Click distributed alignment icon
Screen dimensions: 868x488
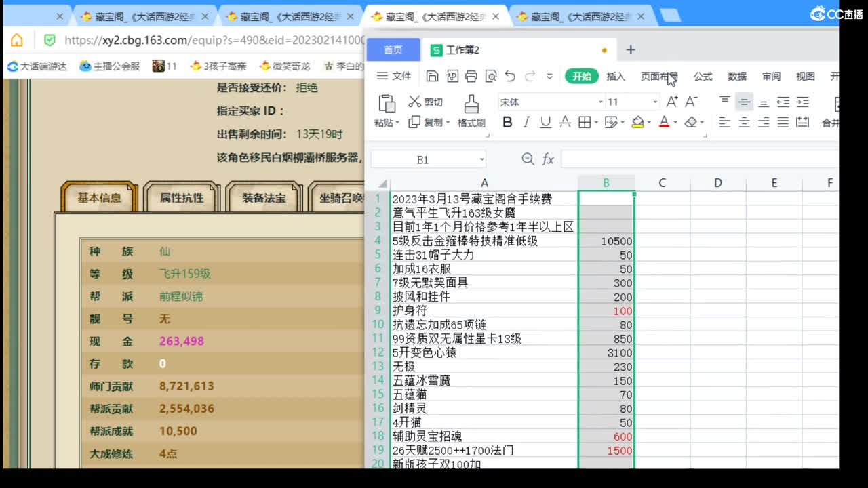(803, 123)
